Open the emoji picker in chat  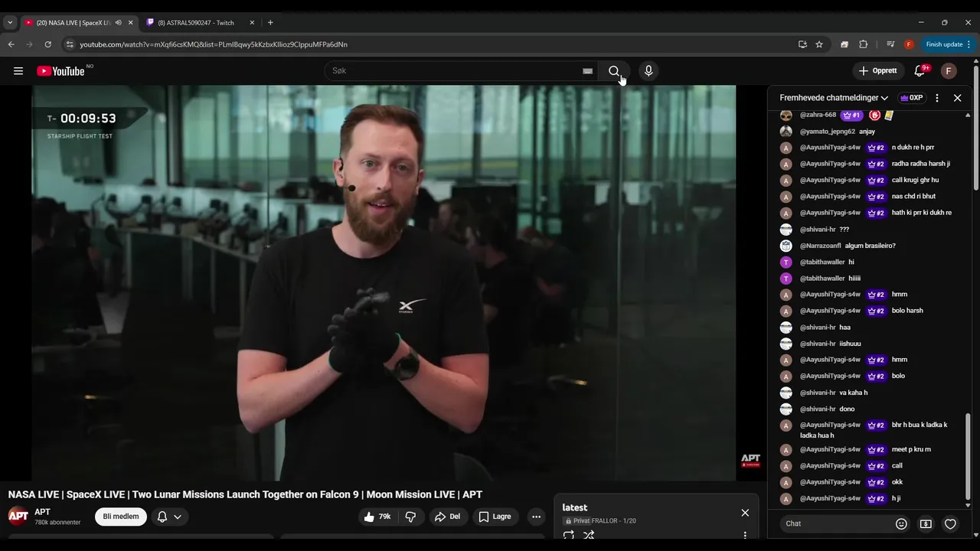901,524
